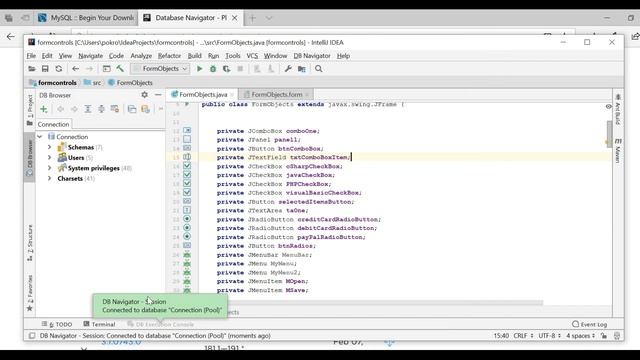Run FormObjects with the green play icon
This screenshot has height=360, width=640.
200,69
